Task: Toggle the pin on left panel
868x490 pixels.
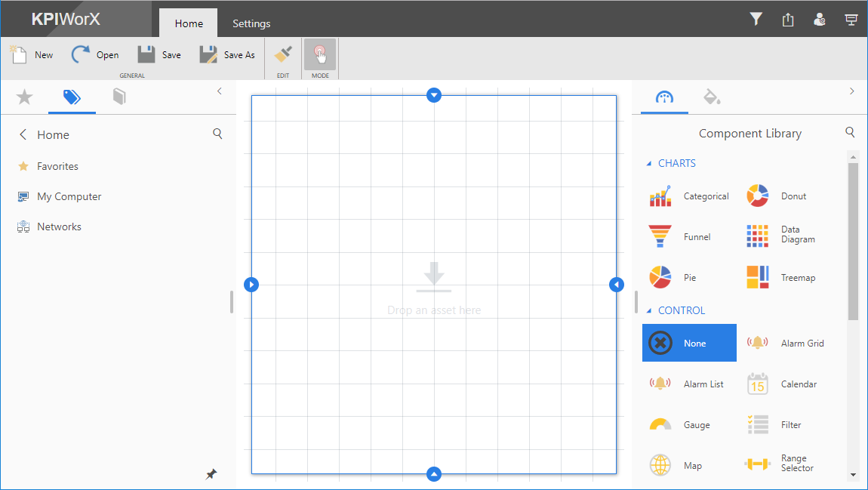Action: pos(211,474)
